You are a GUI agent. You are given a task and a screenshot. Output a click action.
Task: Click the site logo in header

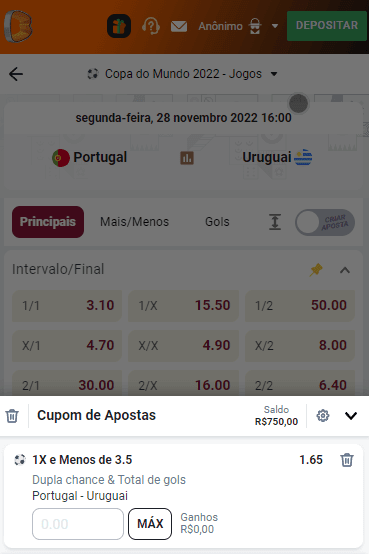click(x=18, y=26)
